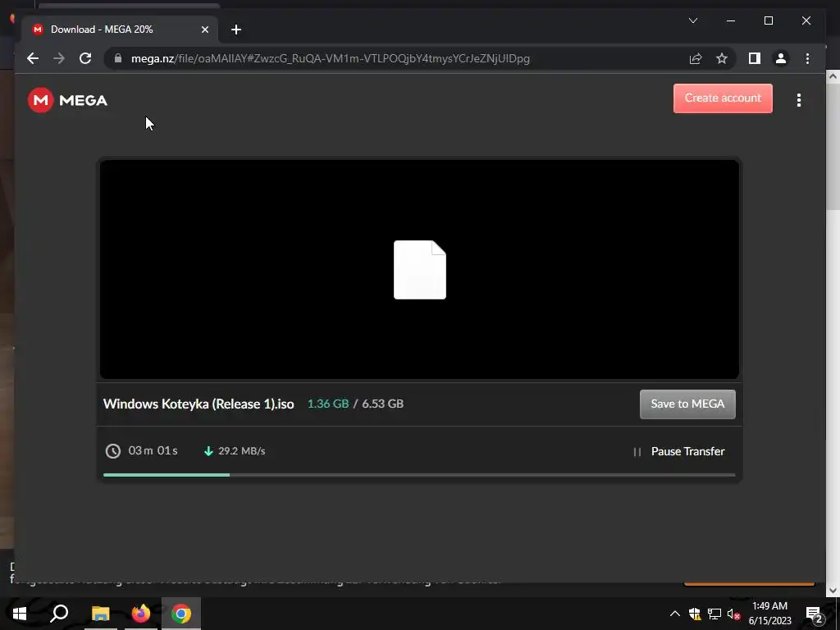Reload the MEGA page
This screenshot has height=630, width=840.
click(85, 58)
